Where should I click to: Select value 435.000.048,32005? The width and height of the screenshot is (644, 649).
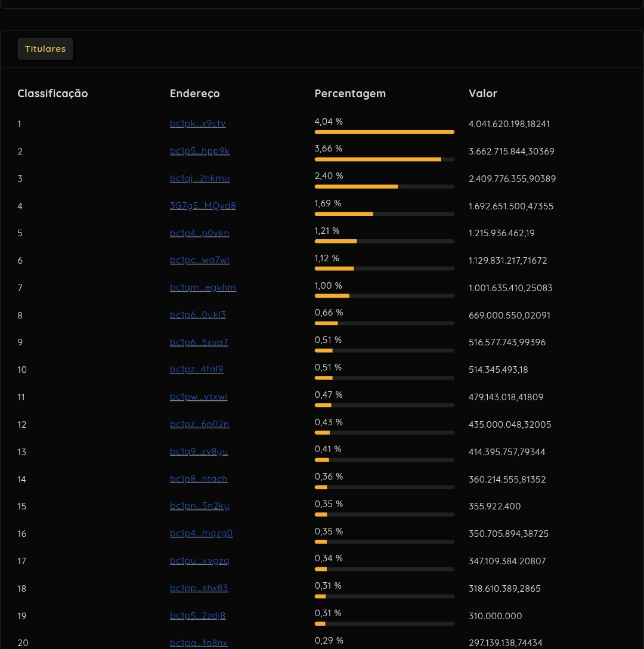coord(510,424)
